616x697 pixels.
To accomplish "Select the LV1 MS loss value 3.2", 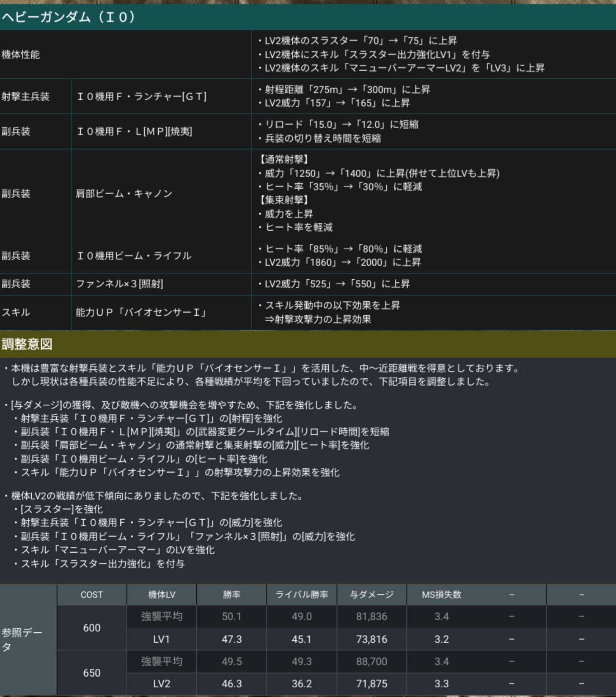I will [x=442, y=639].
